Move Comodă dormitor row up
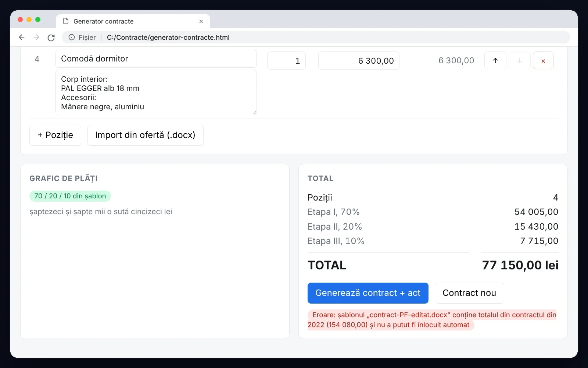This screenshot has height=368, width=588. (x=495, y=61)
